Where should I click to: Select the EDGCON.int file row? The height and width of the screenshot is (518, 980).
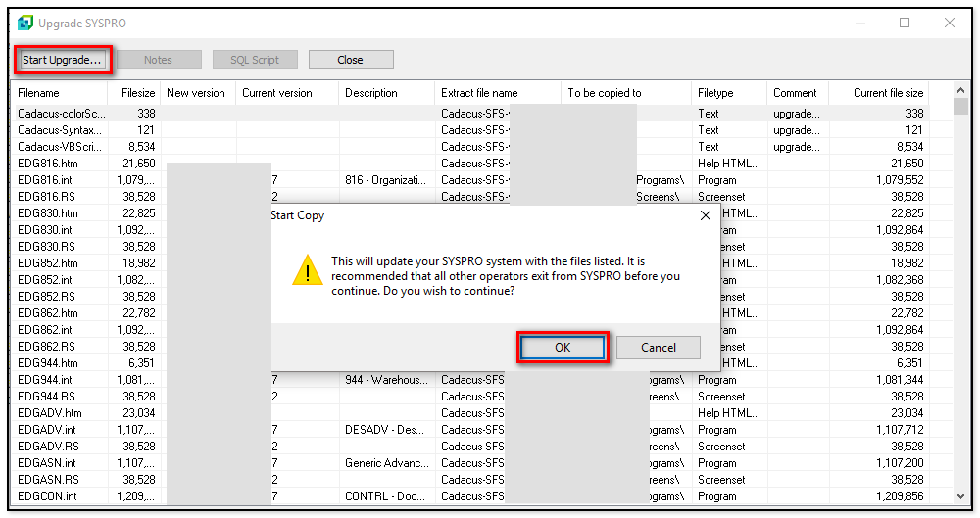click(x=47, y=496)
